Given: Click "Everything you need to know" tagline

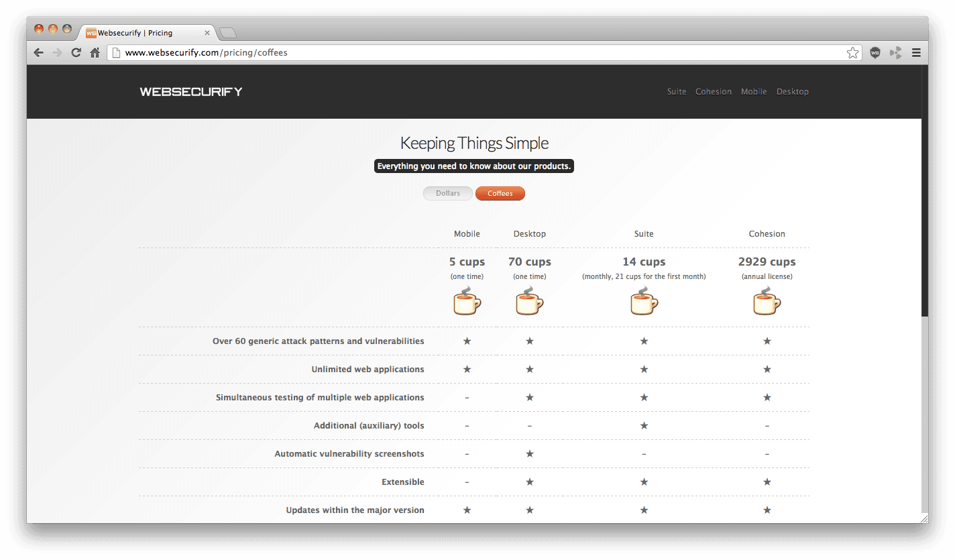Looking at the screenshot, I should point(474,166).
